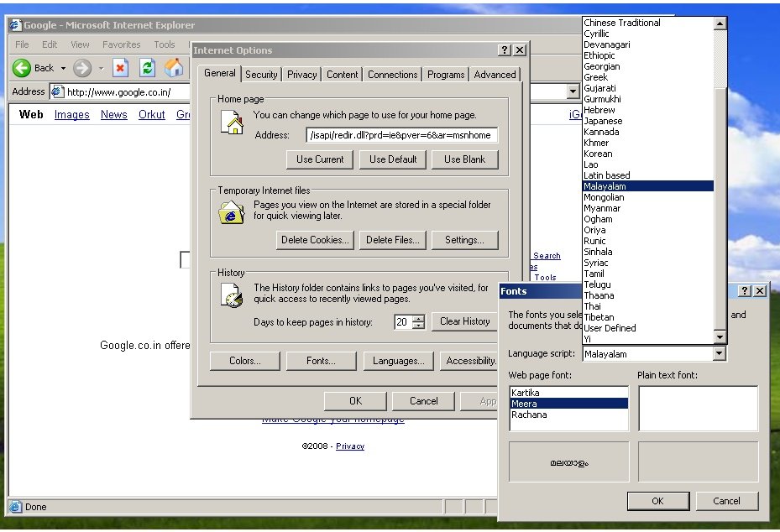Click OK in the Fonts dialog
This screenshot has height=532, width=780.
click(658, 501)
